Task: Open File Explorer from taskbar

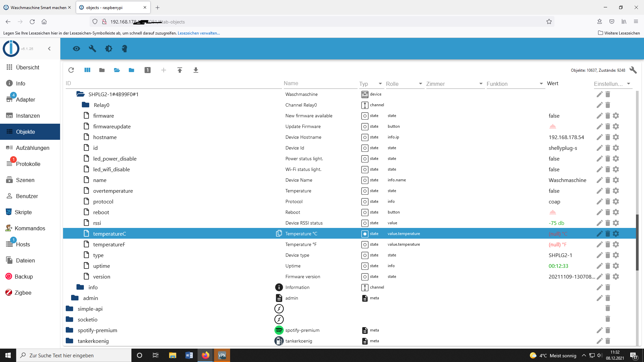Action: 173,355
